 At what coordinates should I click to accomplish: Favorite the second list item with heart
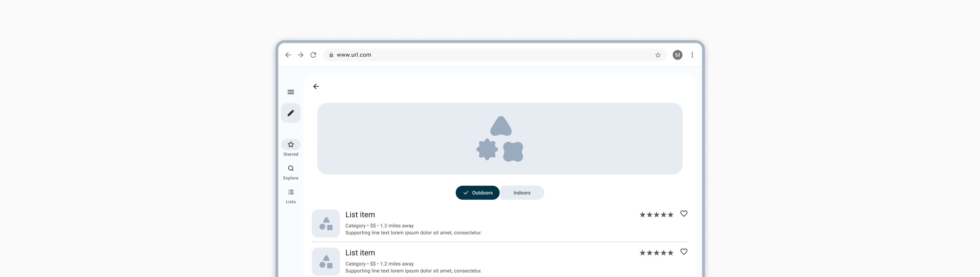pyautogui.click(x=684, y=252)
